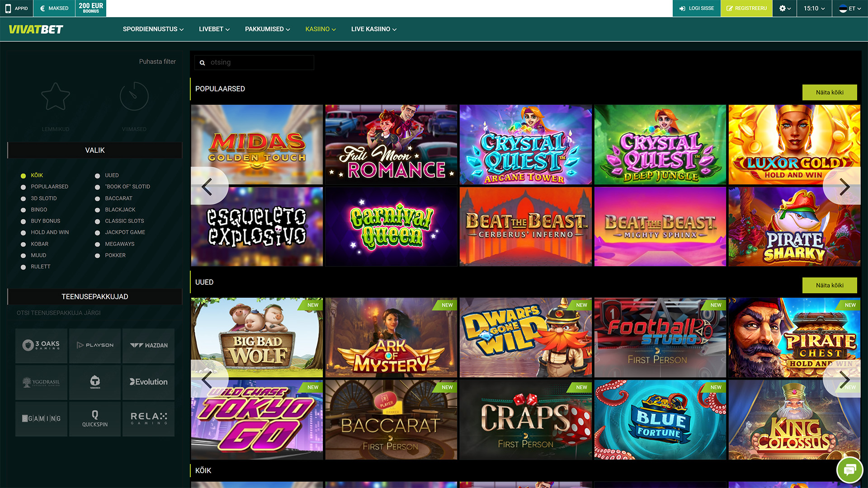Open the Estonian flag language selector
This screenshot has height=488, width=868.
pyautogui.click(x=850, y=8)
